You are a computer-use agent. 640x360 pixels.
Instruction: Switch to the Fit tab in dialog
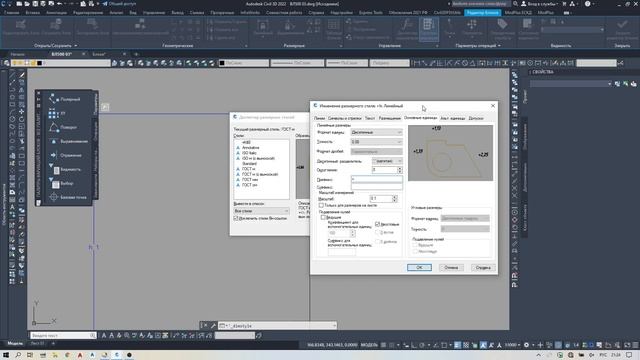pyautogui.click(x=389, y=118)
